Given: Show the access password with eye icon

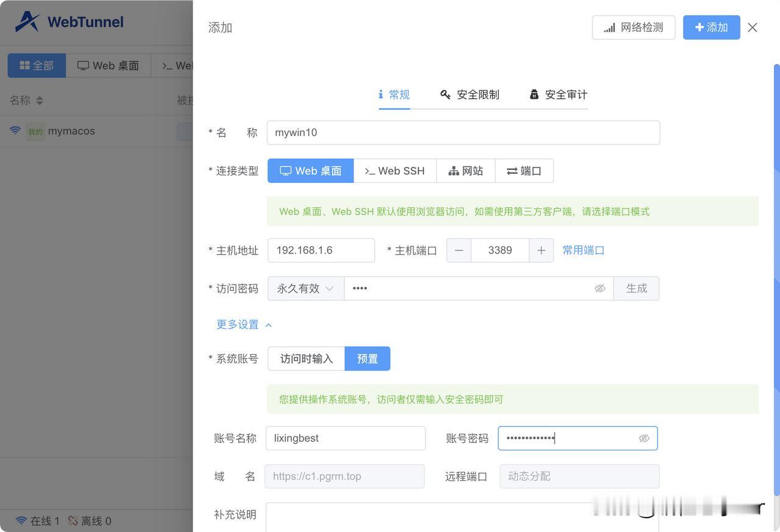Looking at the screenshot, I should pos(600,288).
